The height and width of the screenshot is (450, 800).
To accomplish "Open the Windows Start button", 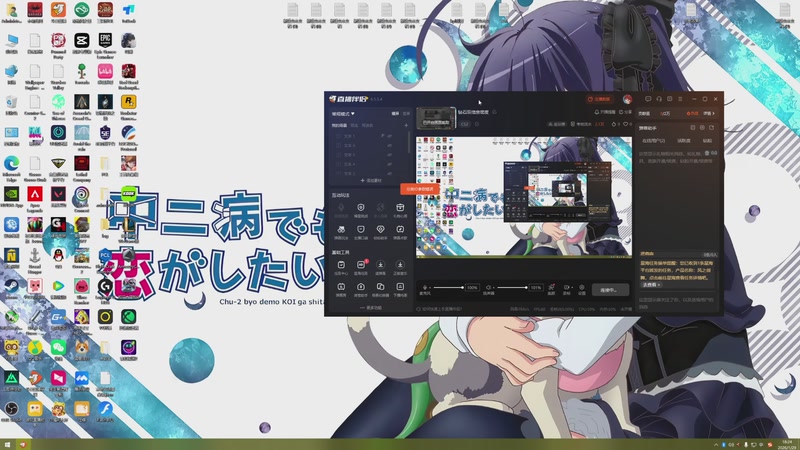I will [x=7, y=445].
